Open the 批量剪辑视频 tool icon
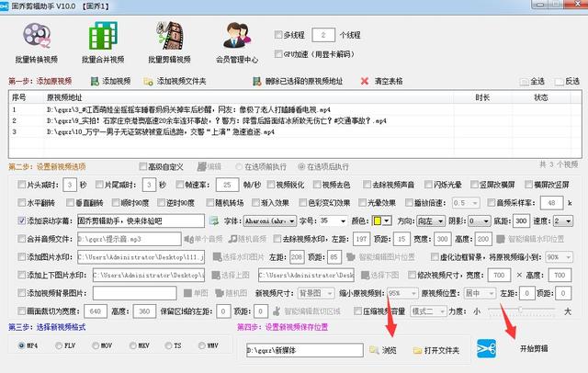This screenshot has width=588, height=373. (170, 36)
